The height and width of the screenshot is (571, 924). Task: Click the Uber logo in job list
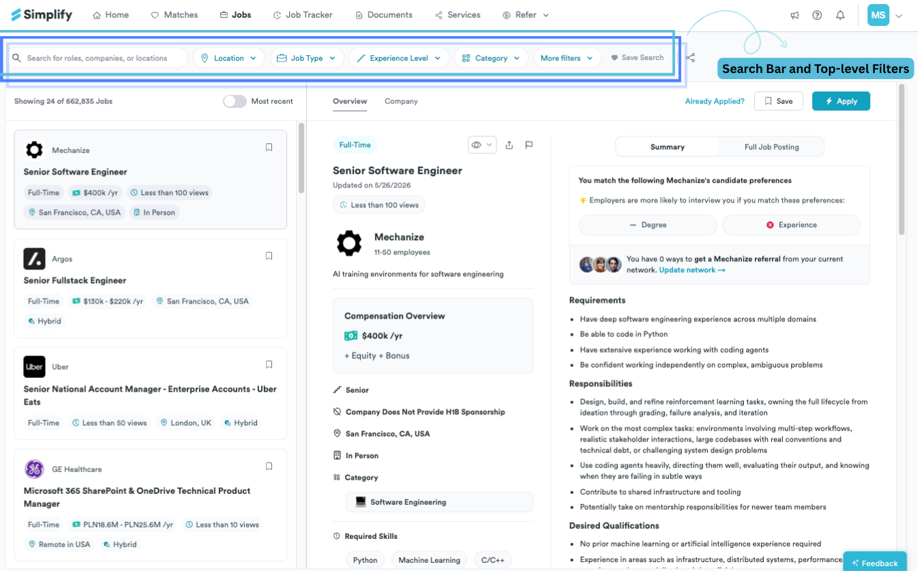click(x=34, y=366)
